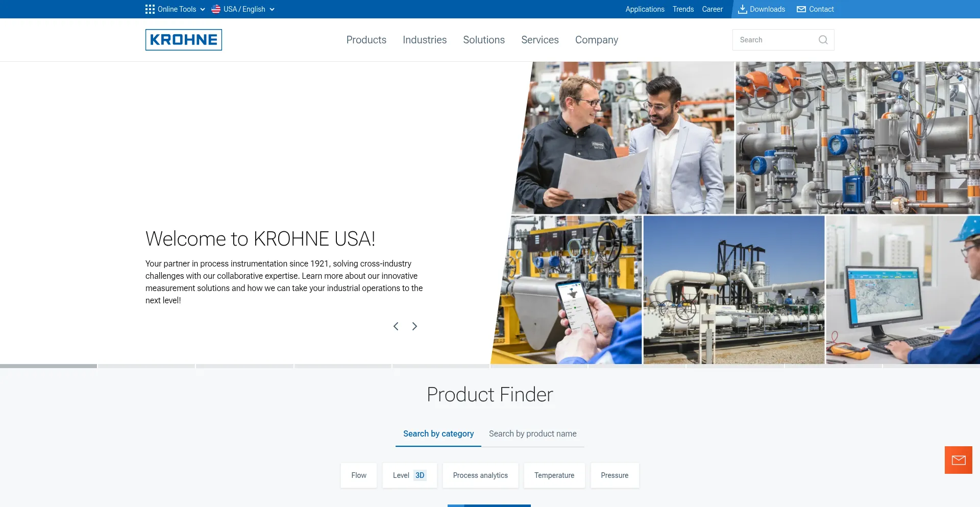Click the Product Finder heading
The width and height of the screenshot is (980, 507).
(x=490, y=395)
